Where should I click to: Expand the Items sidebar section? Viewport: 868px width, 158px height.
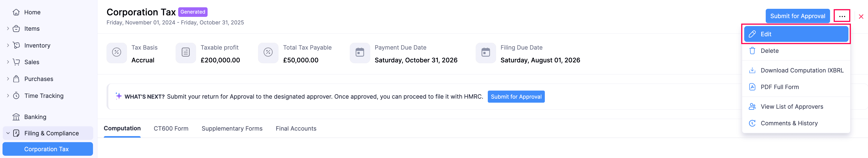pos(8,29)
